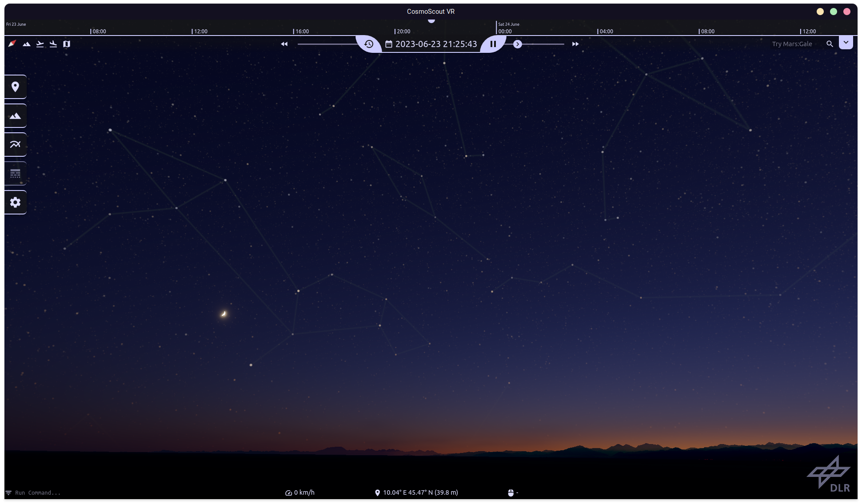Click the compass north-up icon
Viewport: 862px width, 504px height.
(x=12, y=44)
